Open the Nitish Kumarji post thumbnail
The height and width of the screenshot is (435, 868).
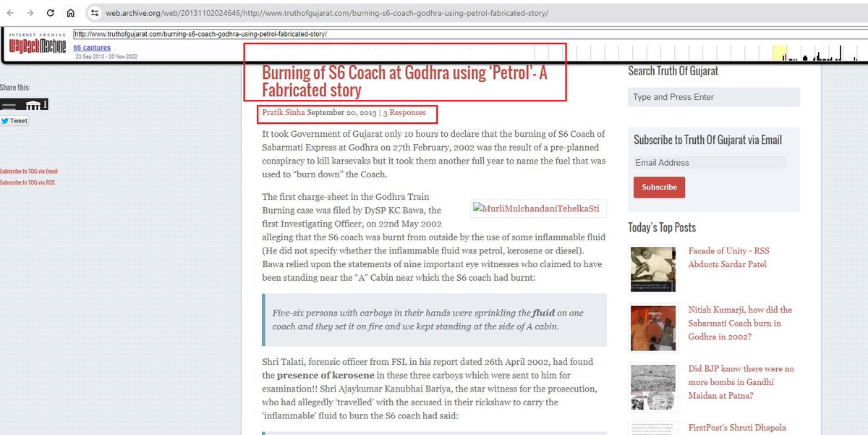click(652, 326)
